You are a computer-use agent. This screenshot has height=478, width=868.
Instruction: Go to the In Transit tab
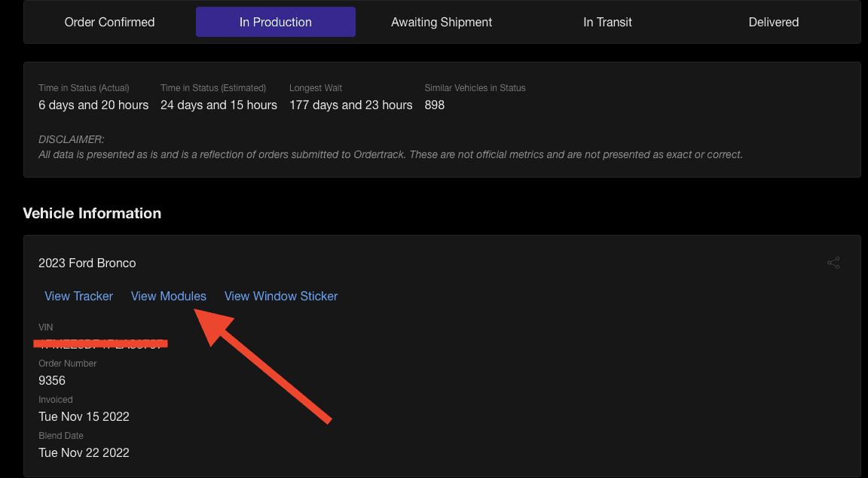608,22
